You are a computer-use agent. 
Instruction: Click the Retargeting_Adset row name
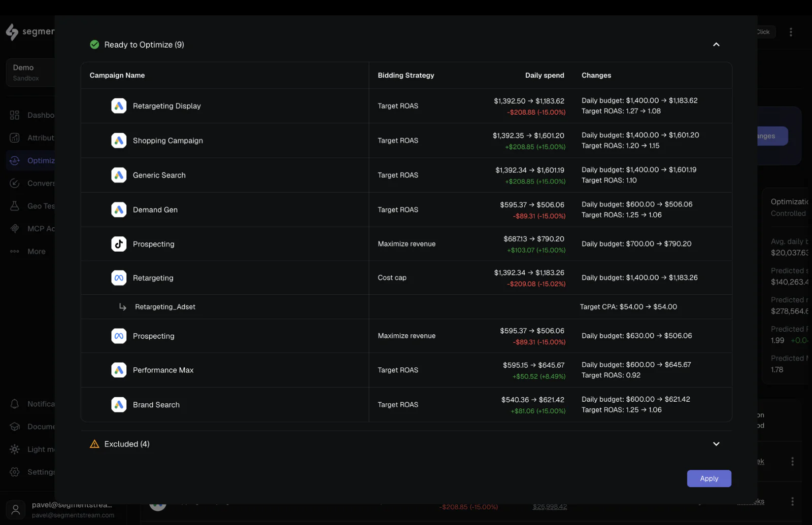tap(165, 307)
